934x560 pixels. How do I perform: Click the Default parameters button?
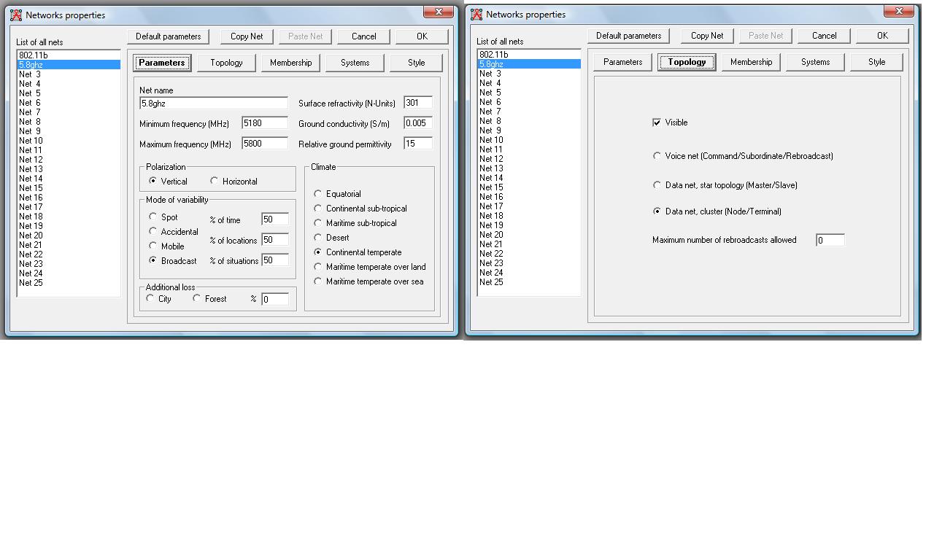(168, 36)
